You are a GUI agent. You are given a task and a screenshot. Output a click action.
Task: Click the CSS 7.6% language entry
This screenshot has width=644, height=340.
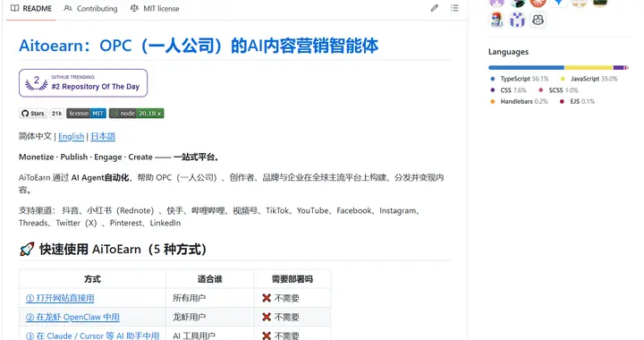[508, 90]
